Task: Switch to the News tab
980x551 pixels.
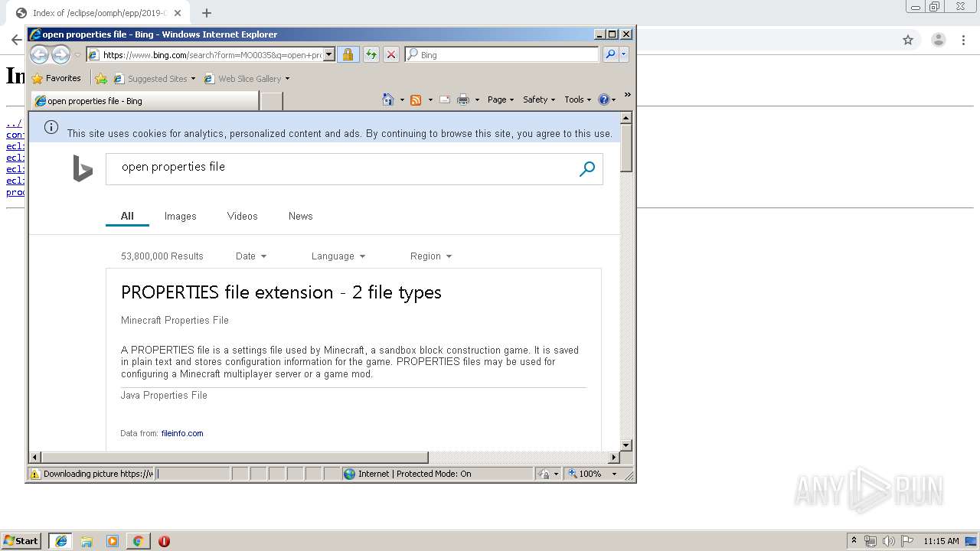Action: 301,216
